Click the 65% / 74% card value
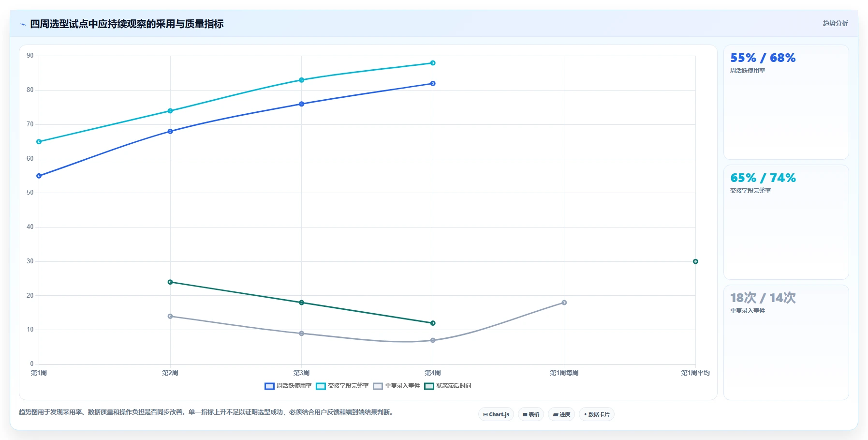Image resolution: width=868 pixels, height=440 pixels. pos(763,178)
